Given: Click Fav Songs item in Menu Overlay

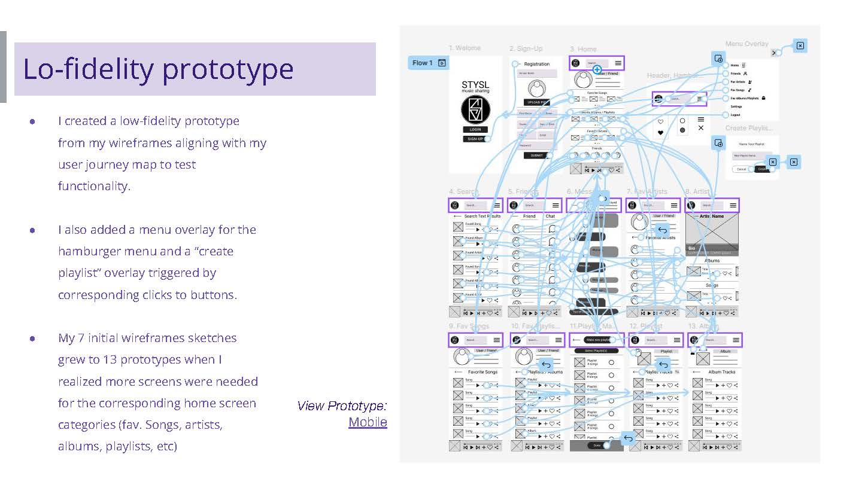Looking at the screenshot, I should tap(738, 90).
